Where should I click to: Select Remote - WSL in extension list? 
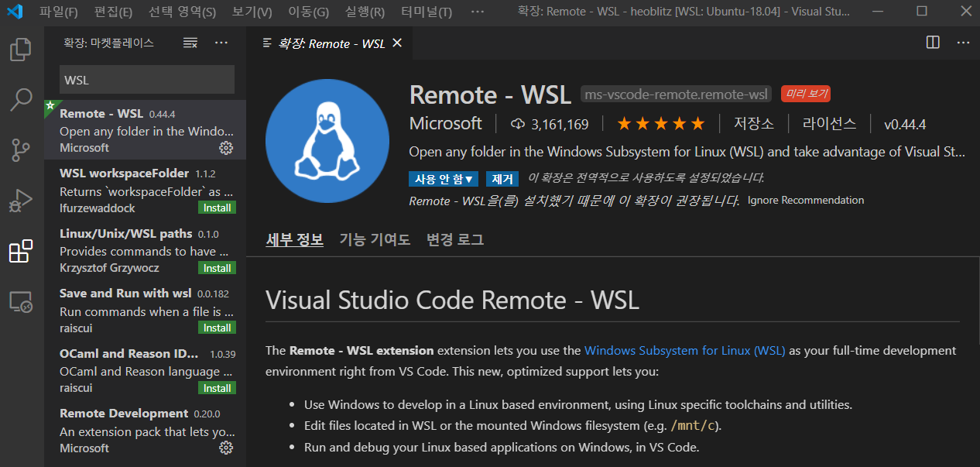point(146,130)
